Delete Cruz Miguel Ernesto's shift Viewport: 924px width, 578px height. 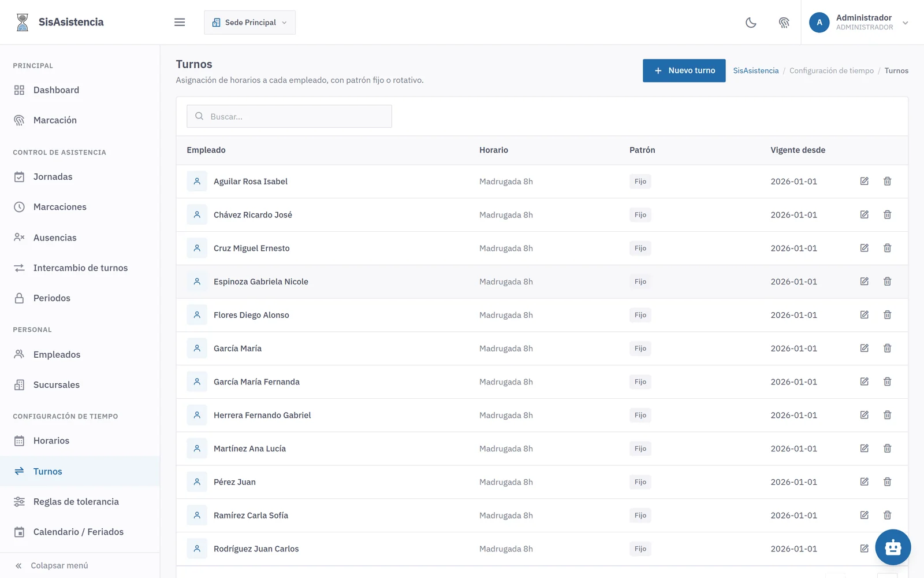click(887, 248)
